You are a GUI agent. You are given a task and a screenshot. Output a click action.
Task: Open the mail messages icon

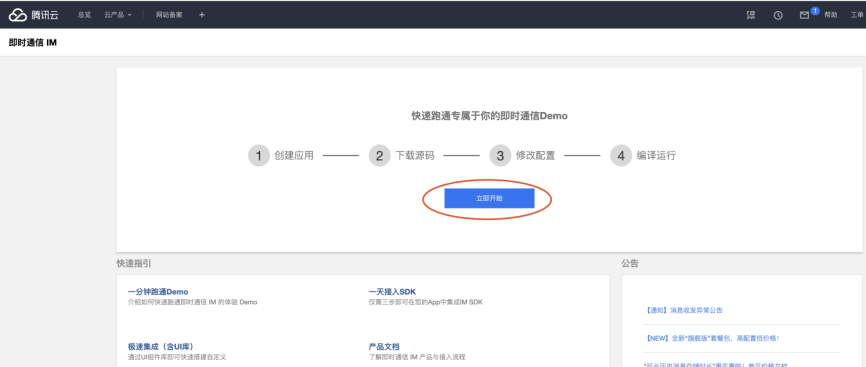[804, 15]
